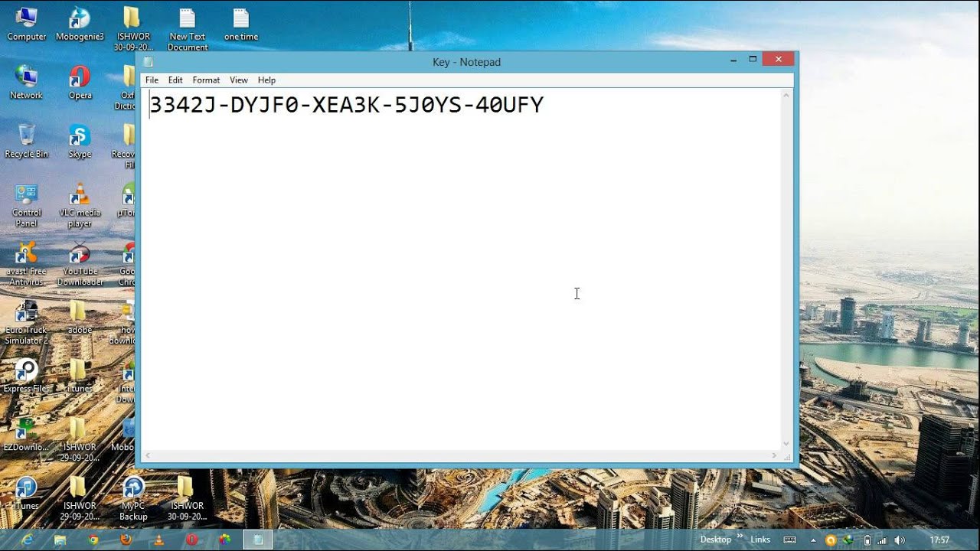Open VLC from the taskbar
The width and height of the screenshot is (980, 551).
click(x=159, y=540)
